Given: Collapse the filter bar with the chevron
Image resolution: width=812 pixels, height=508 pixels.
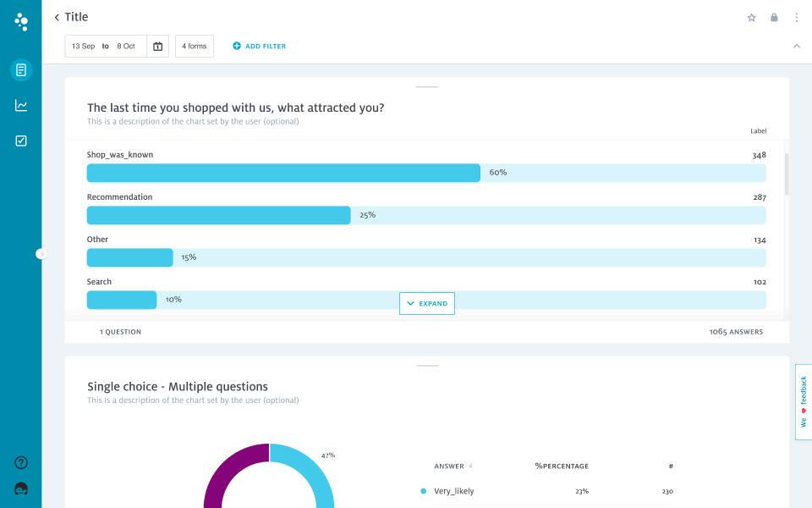Looking at the screenshot, I should [x=797, y=46].
